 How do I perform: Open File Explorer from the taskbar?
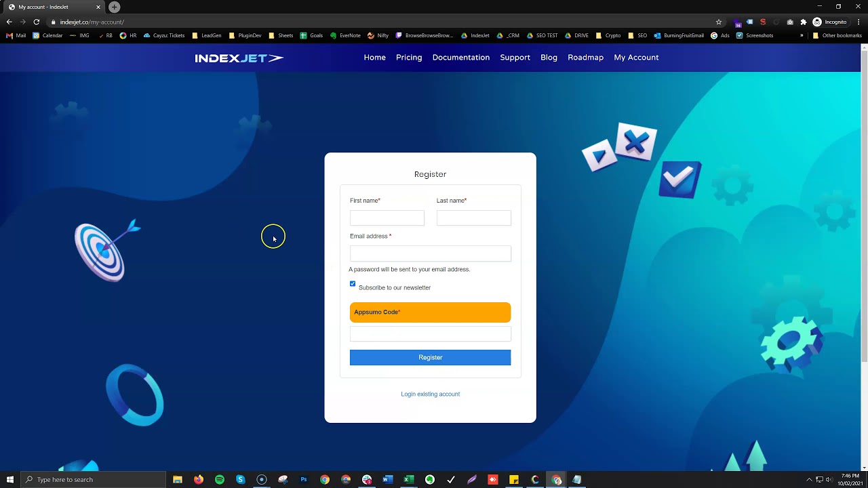click(x=178, y=480)
